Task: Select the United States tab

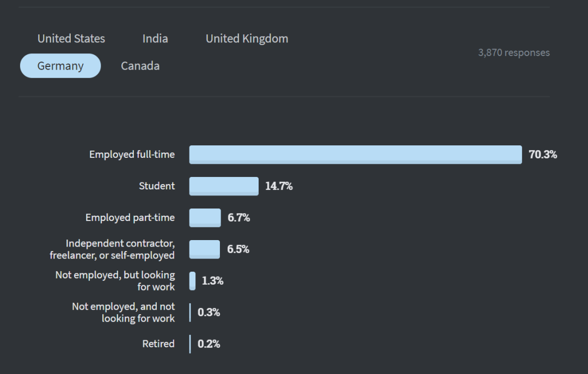Action: (x=71, y=39)
